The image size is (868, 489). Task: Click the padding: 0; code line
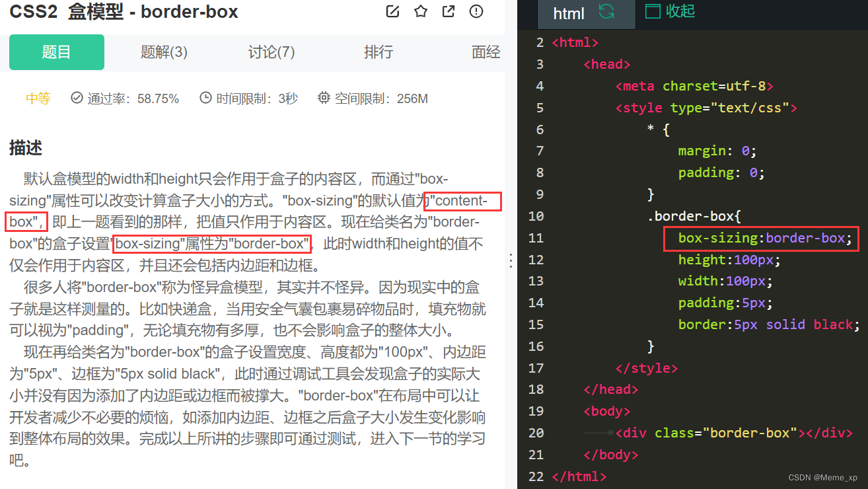pyautogui.click(x=721, y=172)
